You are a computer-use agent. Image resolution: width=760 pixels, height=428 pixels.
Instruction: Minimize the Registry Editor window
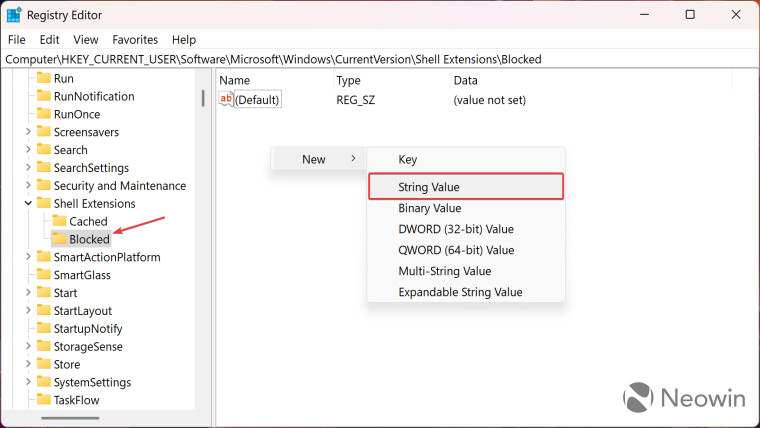pyautogui.click(x=645, y=15)
